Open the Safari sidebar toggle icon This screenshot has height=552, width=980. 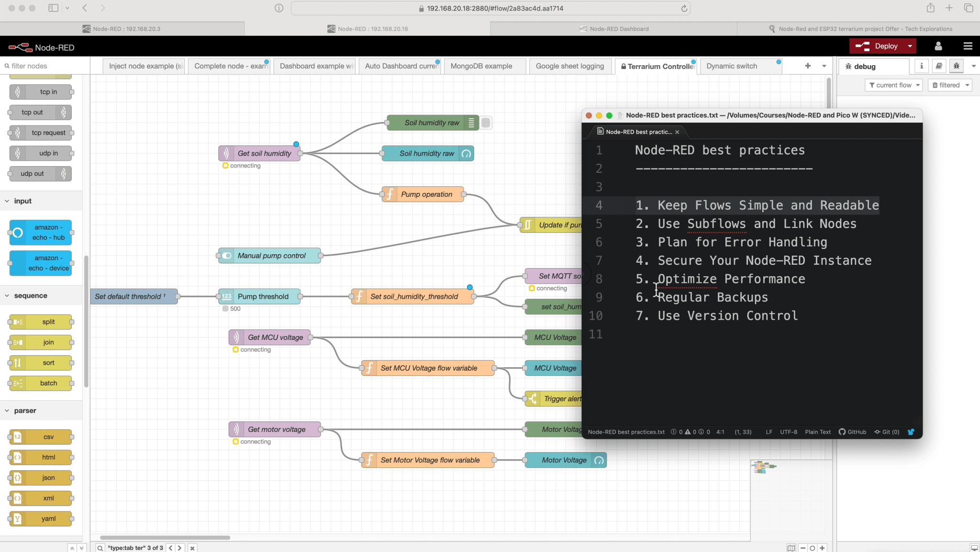point(54,8)
